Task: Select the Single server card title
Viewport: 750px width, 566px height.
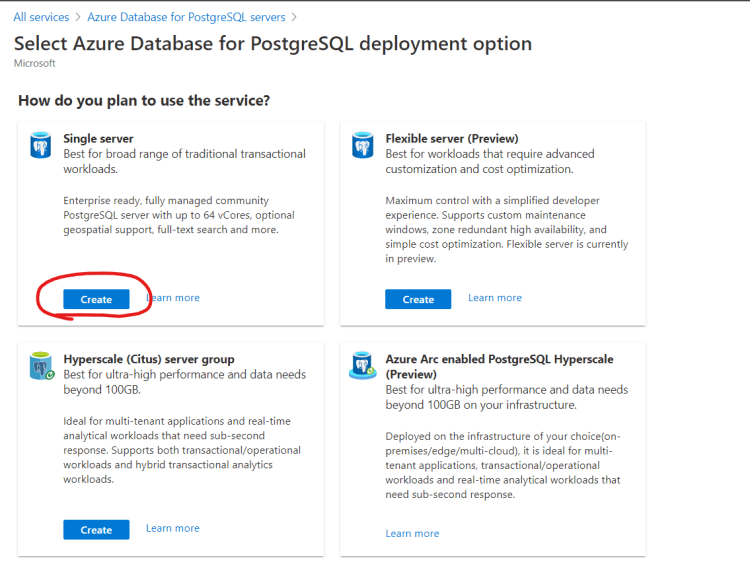Action: (x=98, y=139)
